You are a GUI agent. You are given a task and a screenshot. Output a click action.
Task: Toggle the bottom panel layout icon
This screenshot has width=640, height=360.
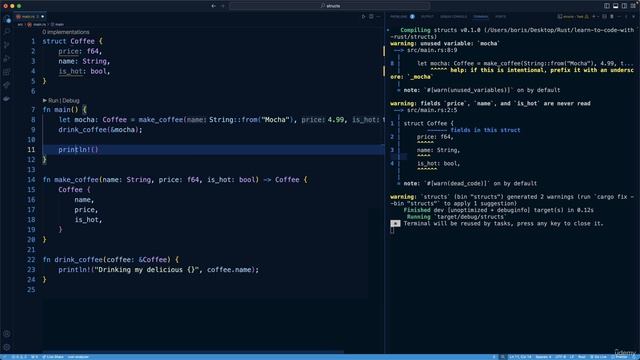point(616,6)
